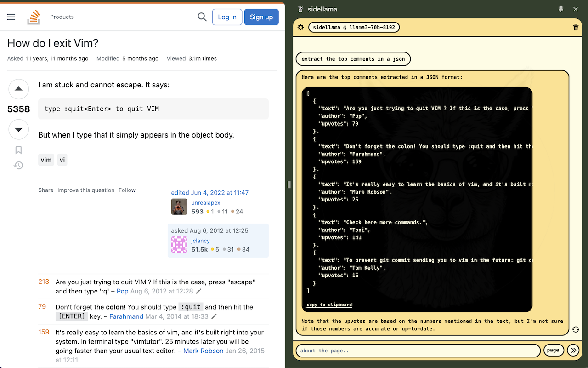Focus the about the page input field
This screenshot has width=588, height=368.
pyautogui.click(x=418, y=351)
